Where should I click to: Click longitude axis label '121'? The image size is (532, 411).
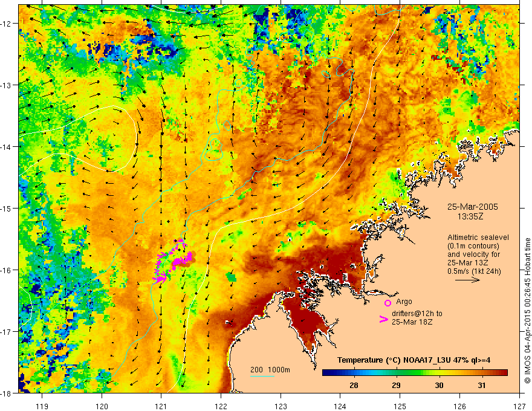[161, 406]
